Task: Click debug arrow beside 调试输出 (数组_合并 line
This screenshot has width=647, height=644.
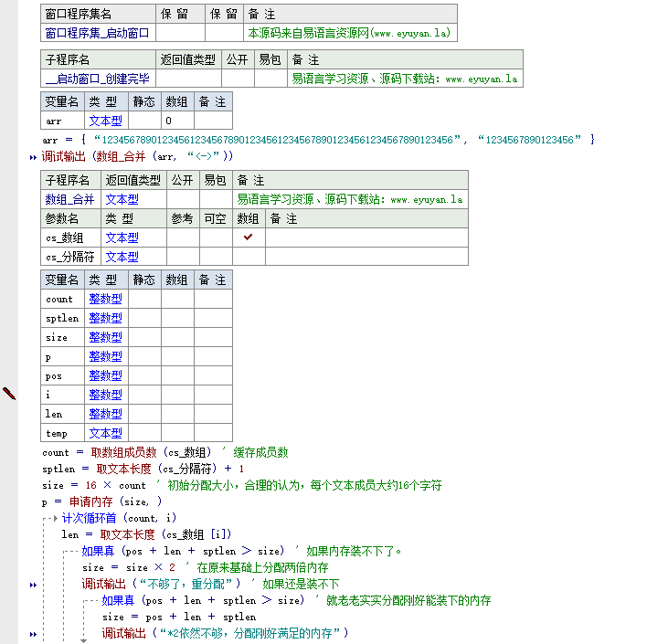Action: click(x=33, y=157)
